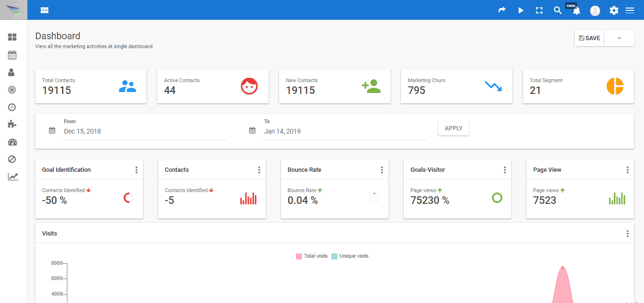Screen dimensions: 644x303
Task: Click the APPLY button for the date range
Action: (453, 127)
